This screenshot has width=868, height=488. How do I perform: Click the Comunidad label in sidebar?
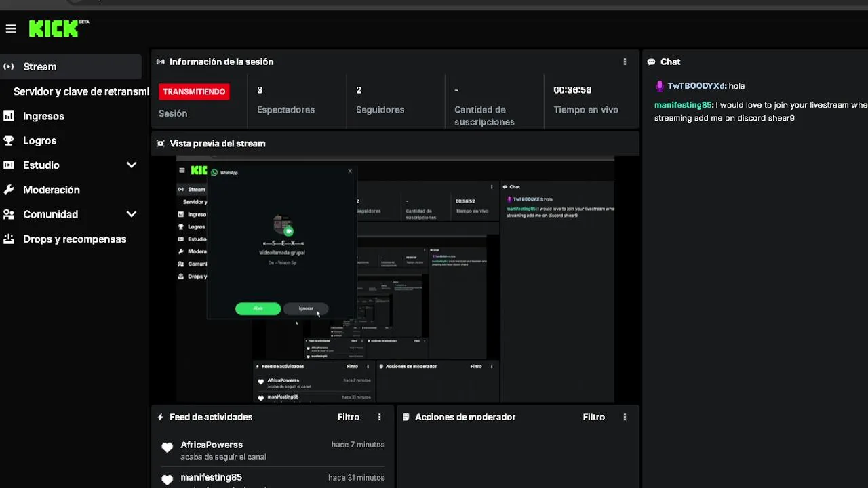pos(51,214)
